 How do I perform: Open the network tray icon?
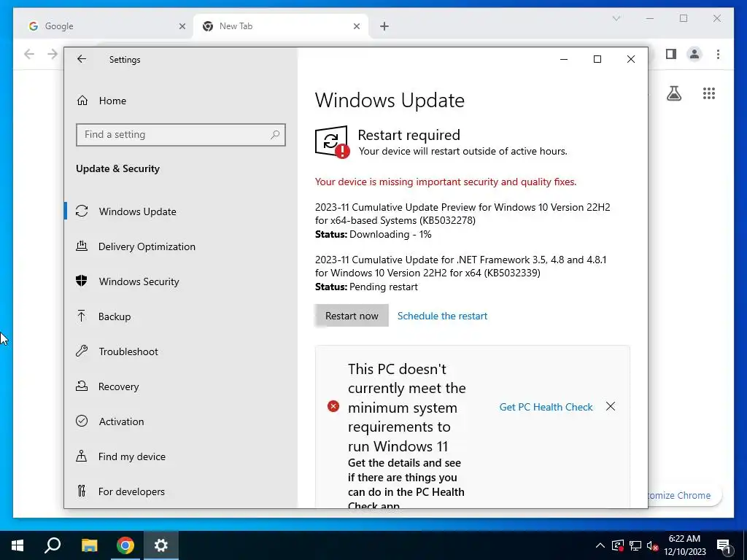pos(635,545)
